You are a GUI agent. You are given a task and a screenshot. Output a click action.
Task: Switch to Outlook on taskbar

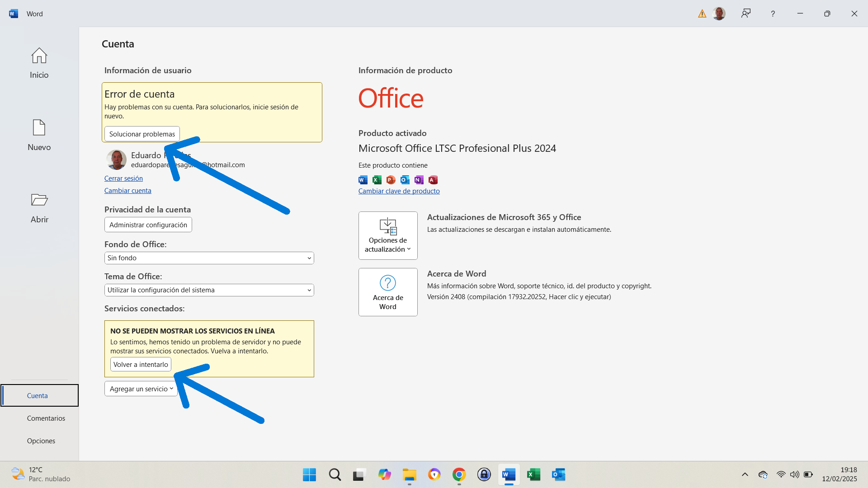559,474
